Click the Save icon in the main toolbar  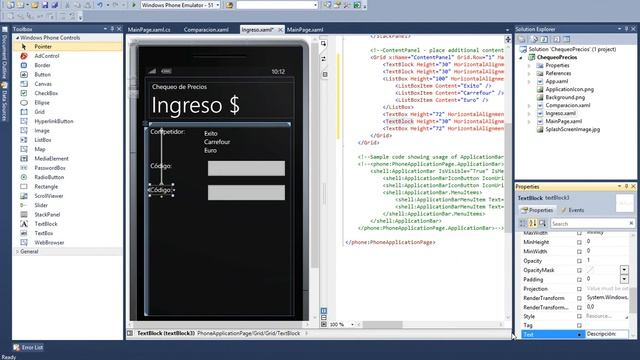tap(45, 5)
